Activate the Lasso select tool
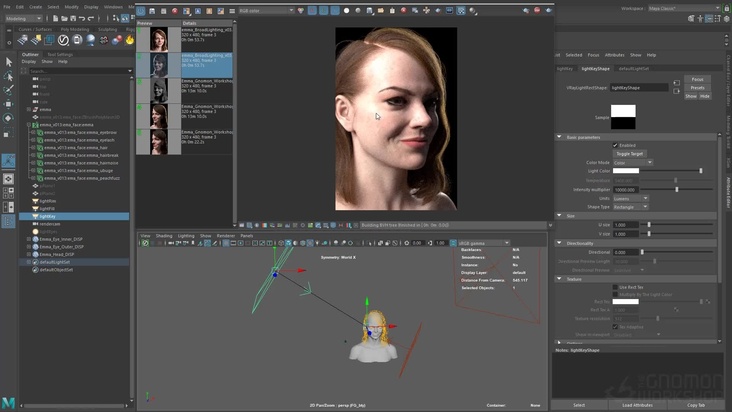This screenshot has width=732, height=412. [9, 76]
